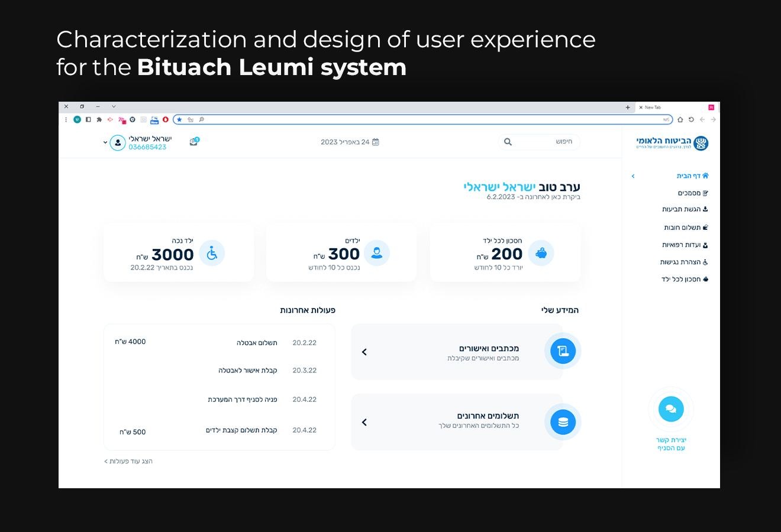This screenshot has width=781, height=532.
Task: Click the calendar icon beside the date
Action: tap(376, 142)
